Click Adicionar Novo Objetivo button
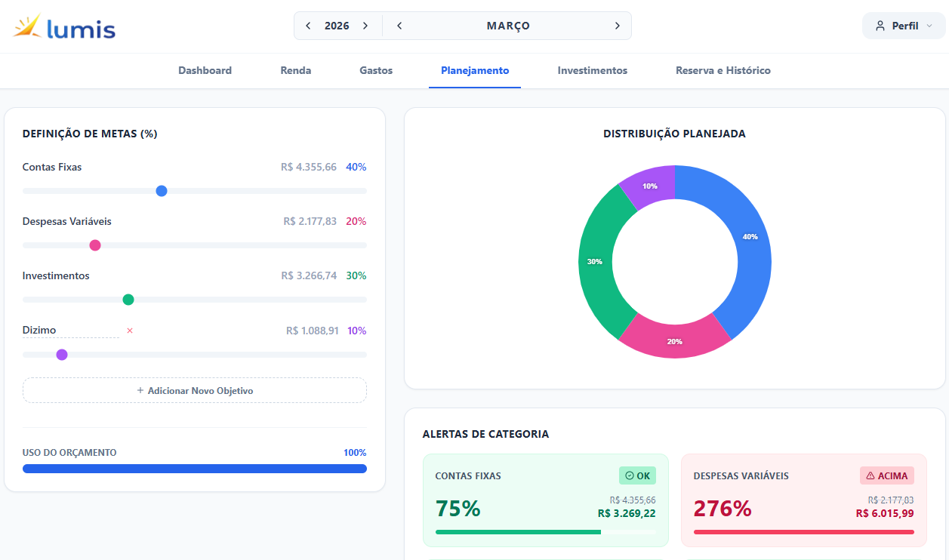This screenshot has width=949, height=560. point(195,390)
